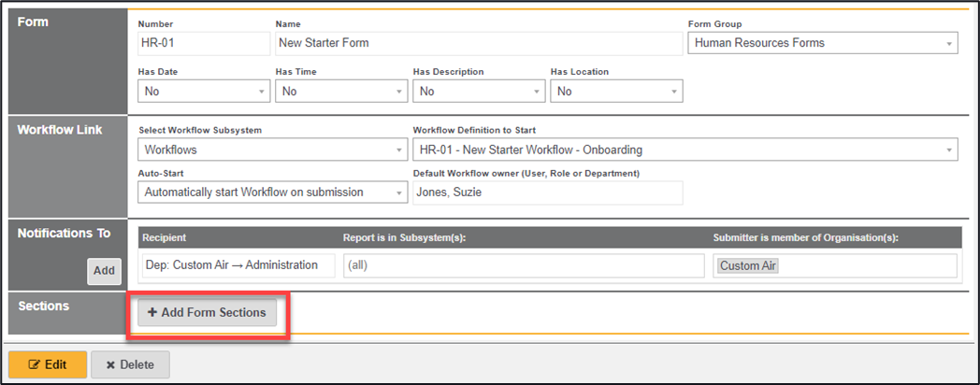
Task: Click the Report is in Subsystem(s) field
Action: click(523, 265)
